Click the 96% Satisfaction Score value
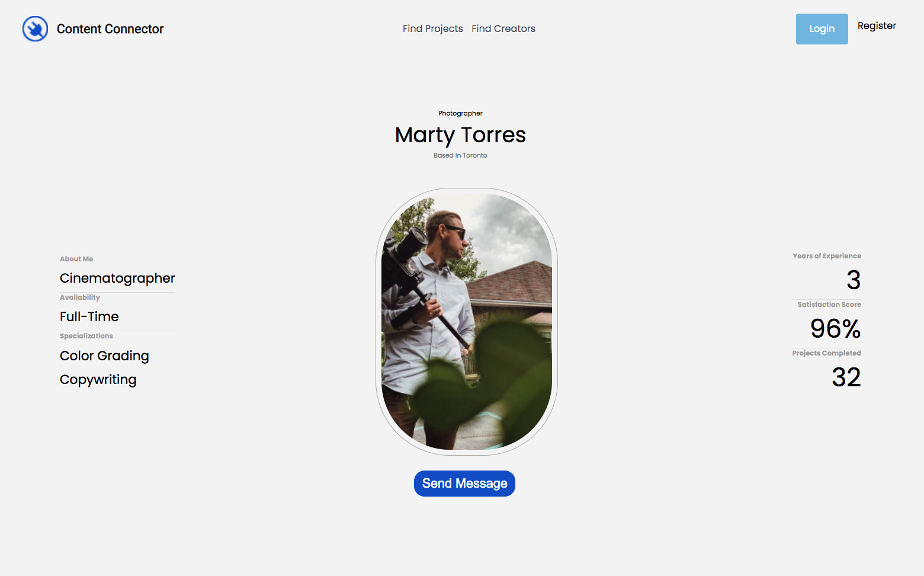Viewport: 924px width, 576px height. [x=836, y=328]
